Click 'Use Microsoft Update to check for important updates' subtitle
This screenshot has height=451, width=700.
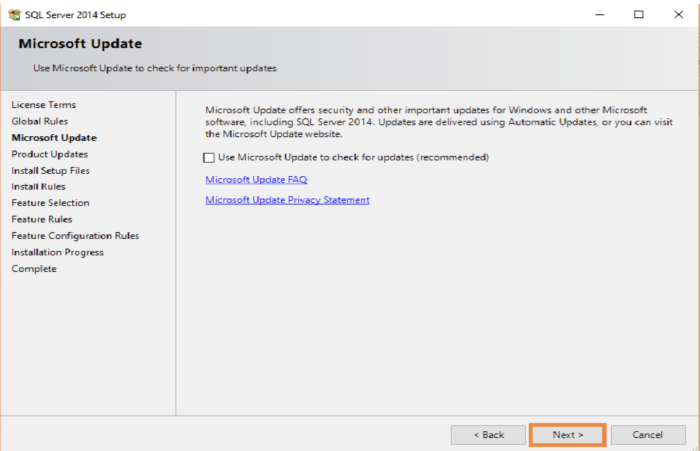[155, 68]
